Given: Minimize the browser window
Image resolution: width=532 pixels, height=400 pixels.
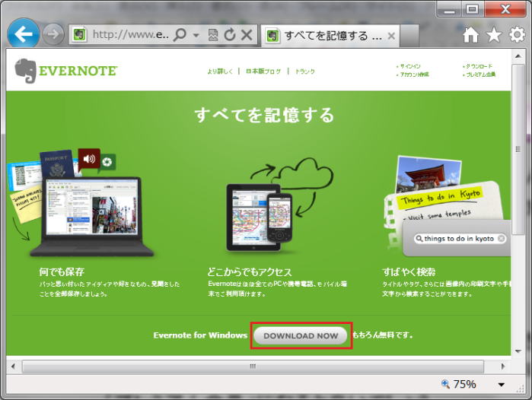Looking at the screenshot, I should [449, 9].
